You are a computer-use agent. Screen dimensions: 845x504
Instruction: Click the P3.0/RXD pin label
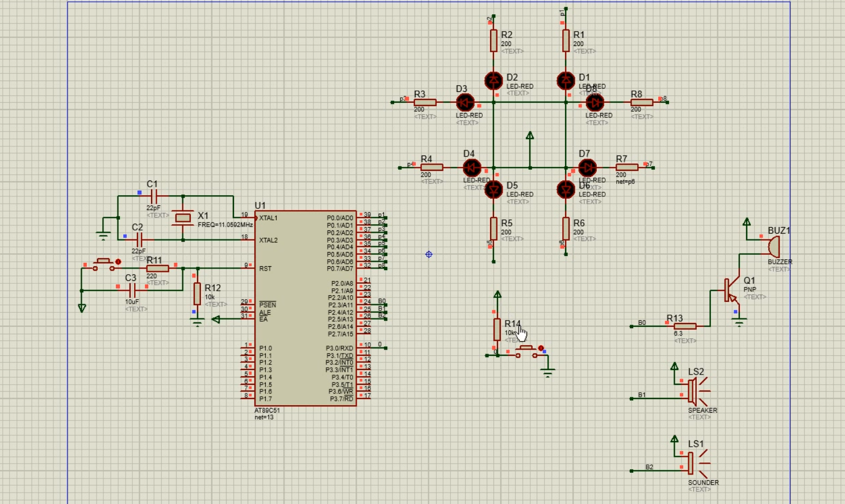click(x=339, y=348)
